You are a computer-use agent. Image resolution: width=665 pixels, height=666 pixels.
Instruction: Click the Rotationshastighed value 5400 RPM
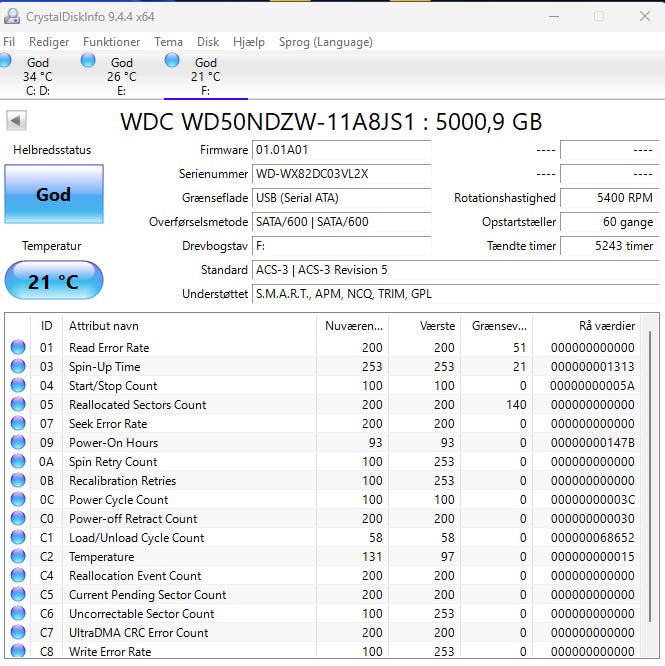click(x=609, y=198)
